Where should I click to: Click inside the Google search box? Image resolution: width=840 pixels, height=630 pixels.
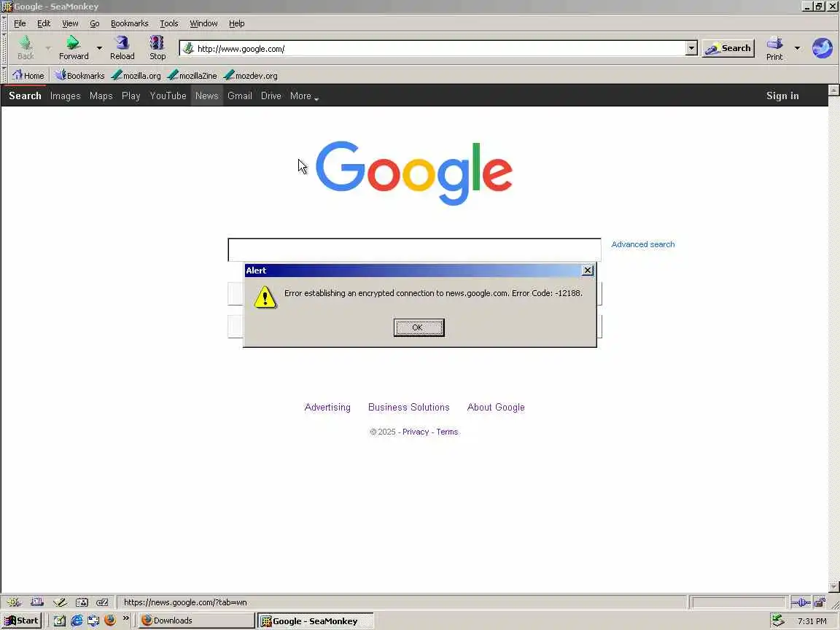(x=414, y=250)
